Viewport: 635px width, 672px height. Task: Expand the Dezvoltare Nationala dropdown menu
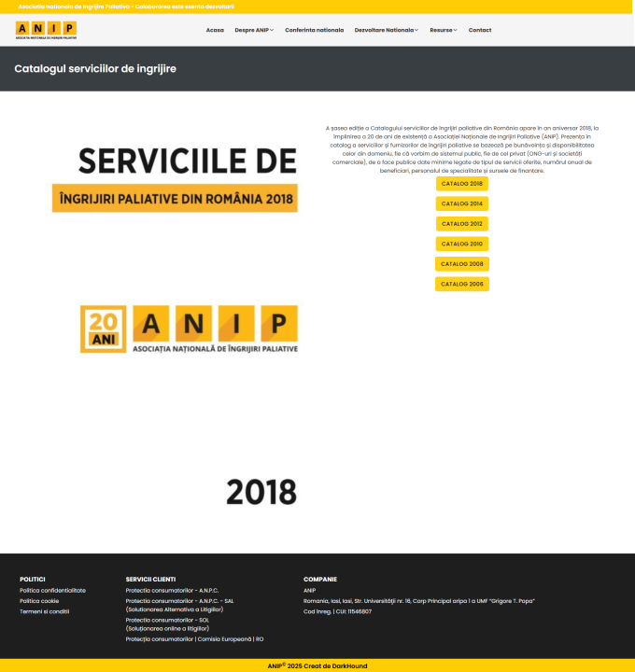(387, 30)
